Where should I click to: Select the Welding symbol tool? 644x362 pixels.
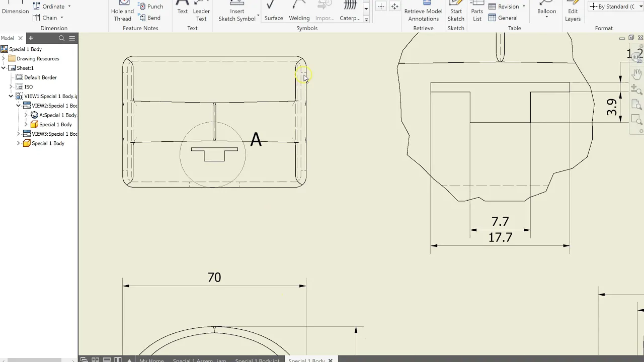pyautogui.click(x=299, y=11)
